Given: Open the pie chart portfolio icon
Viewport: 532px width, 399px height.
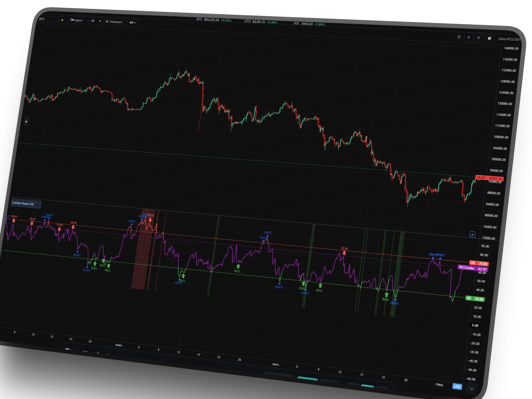Looking at the screenshot, I should point(489,38).
